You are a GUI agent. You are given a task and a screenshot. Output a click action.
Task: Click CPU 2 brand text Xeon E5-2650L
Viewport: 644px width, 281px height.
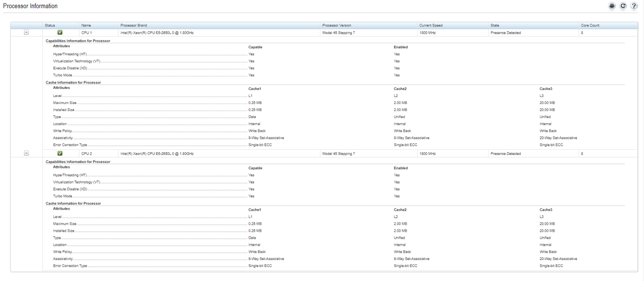tap(157, 153)
